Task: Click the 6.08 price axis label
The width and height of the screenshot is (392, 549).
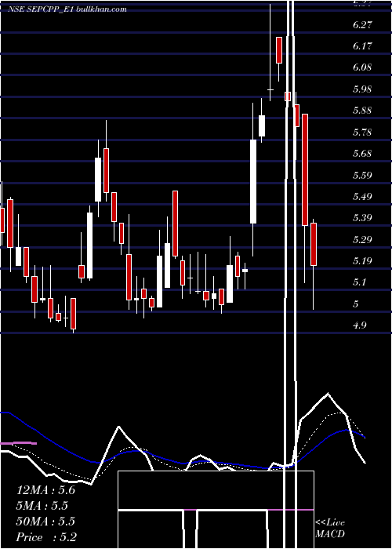Action: 362,67
